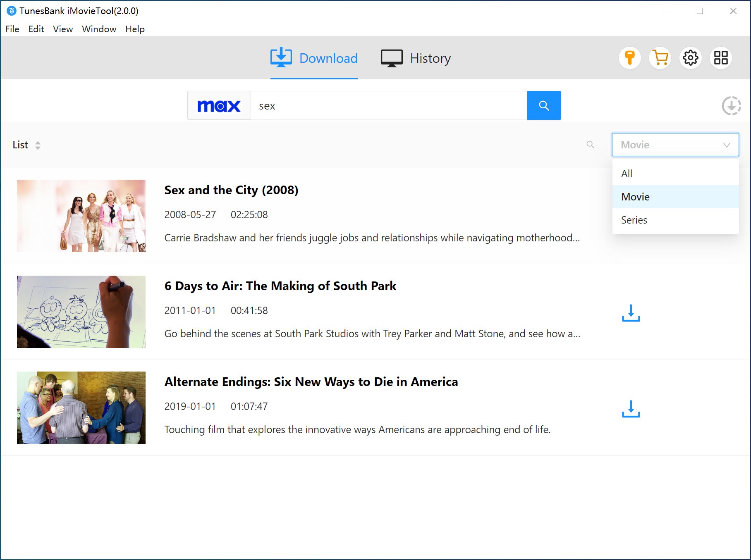Toggle the List sort arrows
The height and width of the screenshot is (560, 751).
point(38,145)
